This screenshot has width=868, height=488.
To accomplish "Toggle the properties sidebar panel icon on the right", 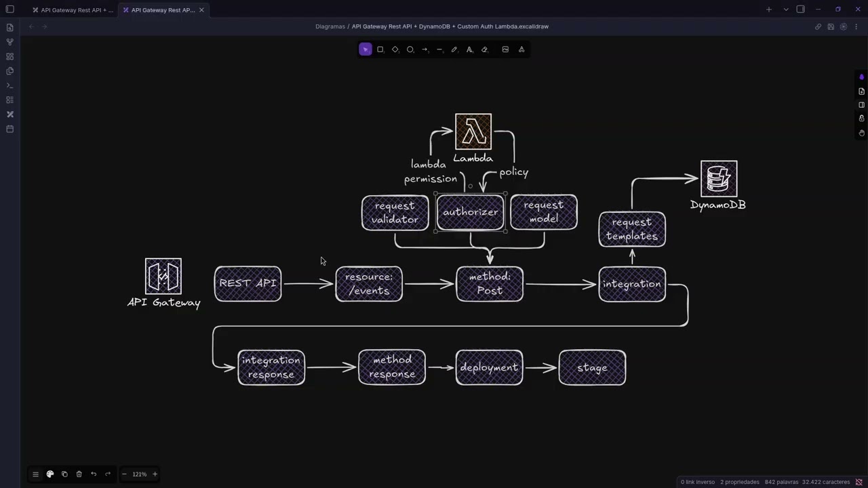I will tap(861, 105).
